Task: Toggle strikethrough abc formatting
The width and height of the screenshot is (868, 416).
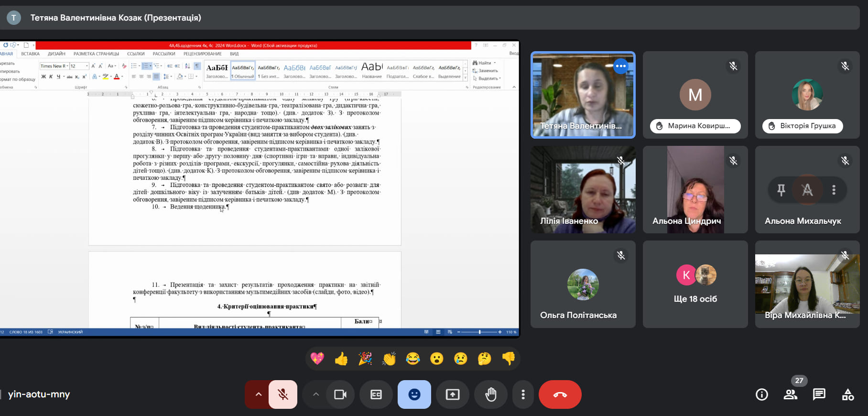Action: [x=70, y=77]
